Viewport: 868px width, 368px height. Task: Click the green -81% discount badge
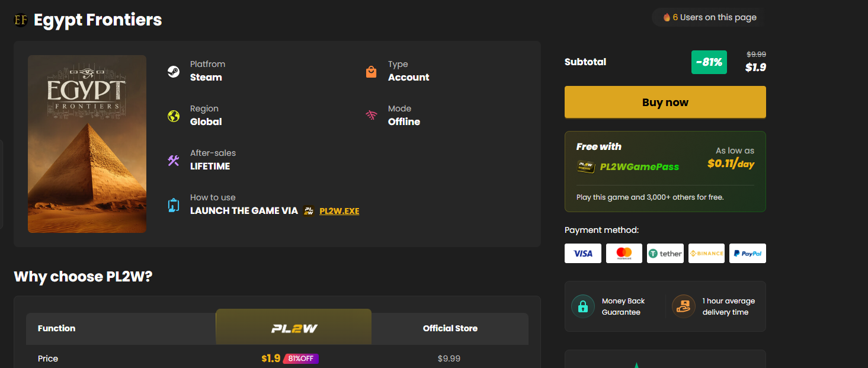(x=709, y=62)
